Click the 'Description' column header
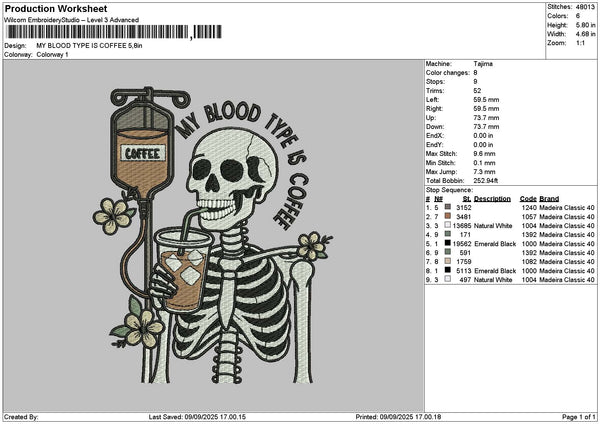The image size is (600, 424). coord(492,199)
